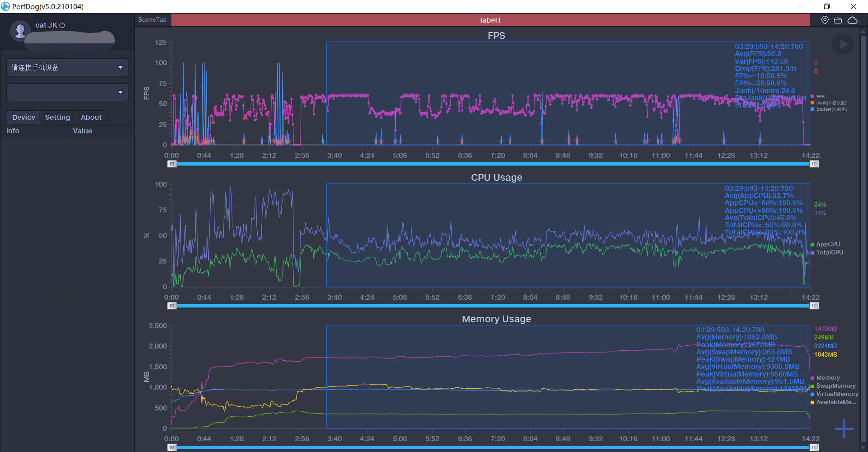The height and width of the screenshot is (452, 868).
Task: Click the cloud upload icon
Action: [852, 20]
